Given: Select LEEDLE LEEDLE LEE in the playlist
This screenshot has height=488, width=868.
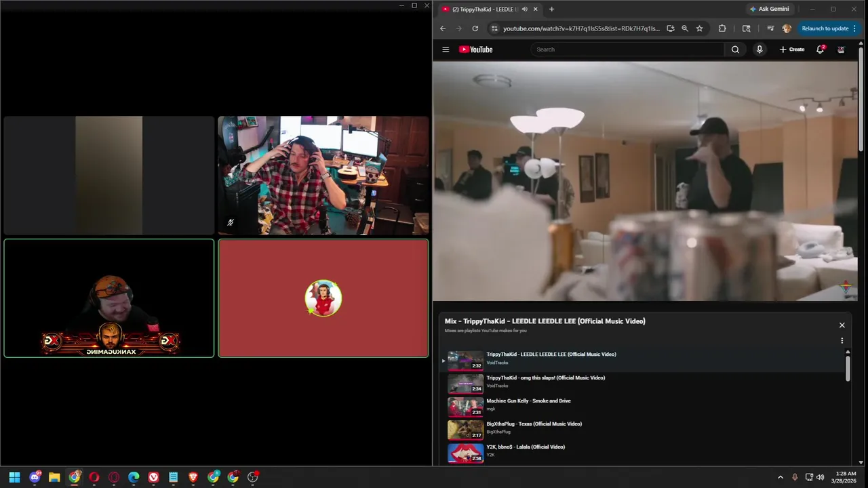Looking at the screenshot, I should (642, 361).
